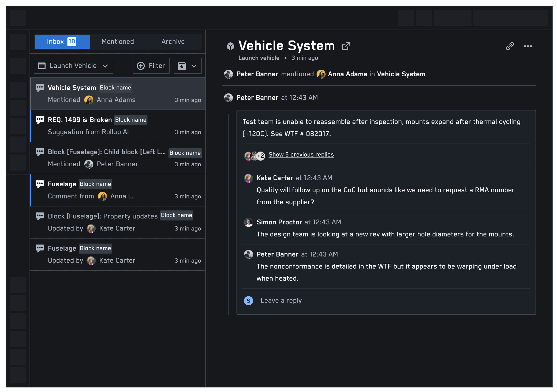Click Anna Adams avatar in mention header
Image resolution: width=557 pixels, height=392 pixels.
point(321,74)
